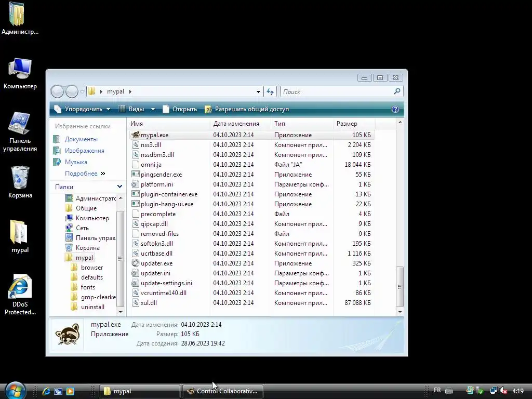Click the nss3.dll file icon
The width and height of the screenshot is (532, 399).
[136, 144]
